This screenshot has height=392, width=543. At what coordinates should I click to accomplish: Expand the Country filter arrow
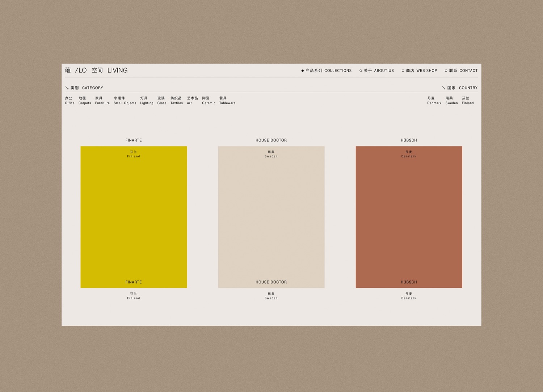(444, 88)
